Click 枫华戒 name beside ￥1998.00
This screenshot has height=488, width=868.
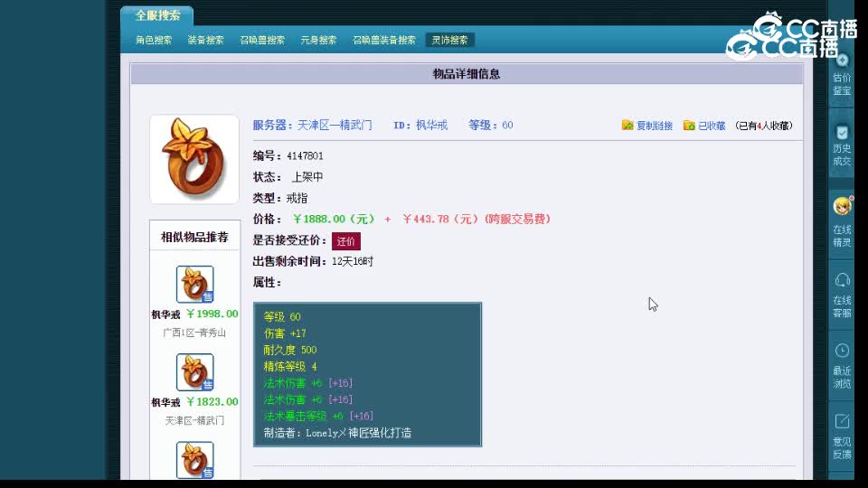[165, 314]
